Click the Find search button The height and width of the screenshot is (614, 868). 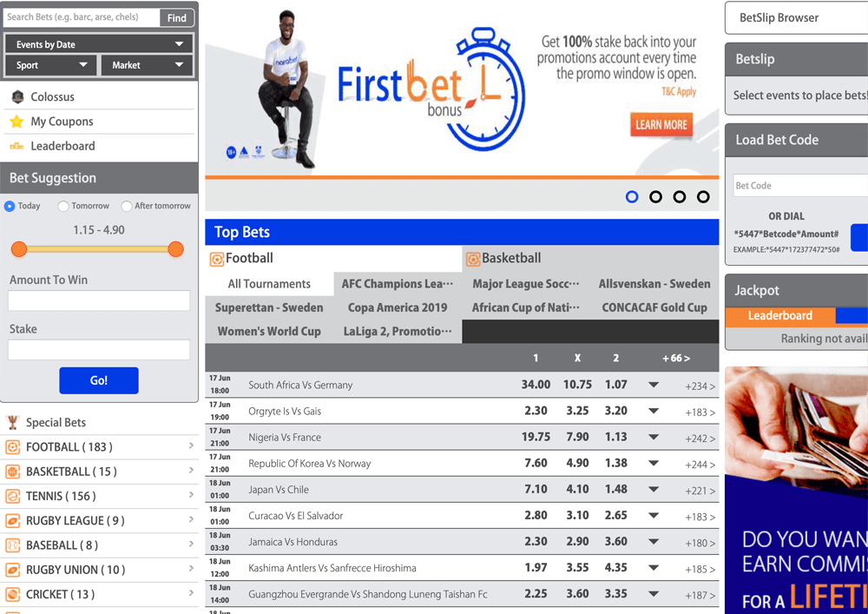coord(177,17)
